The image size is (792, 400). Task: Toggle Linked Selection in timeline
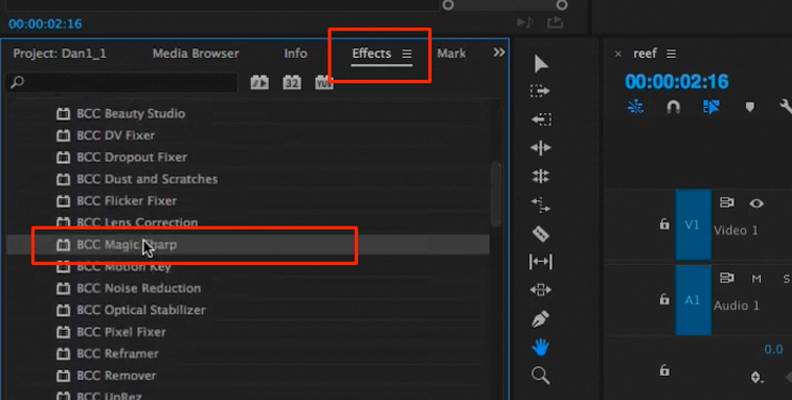pos(711,107)
